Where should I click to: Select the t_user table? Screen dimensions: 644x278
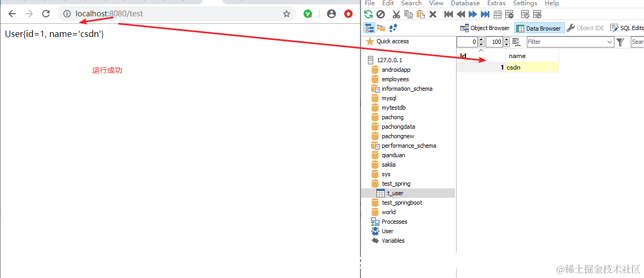pyautogui.click(x=395, y=193)
